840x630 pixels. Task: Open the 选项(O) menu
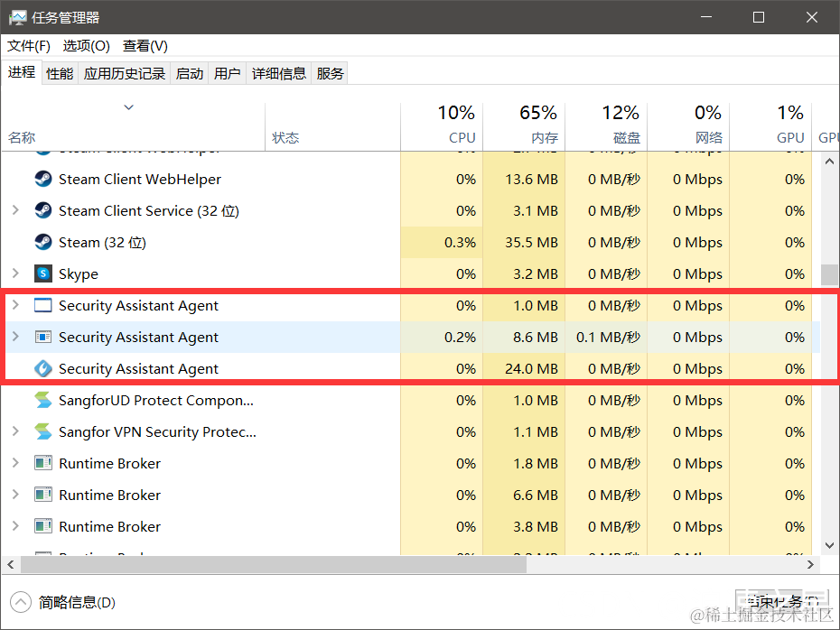click(x=86, y=46)
